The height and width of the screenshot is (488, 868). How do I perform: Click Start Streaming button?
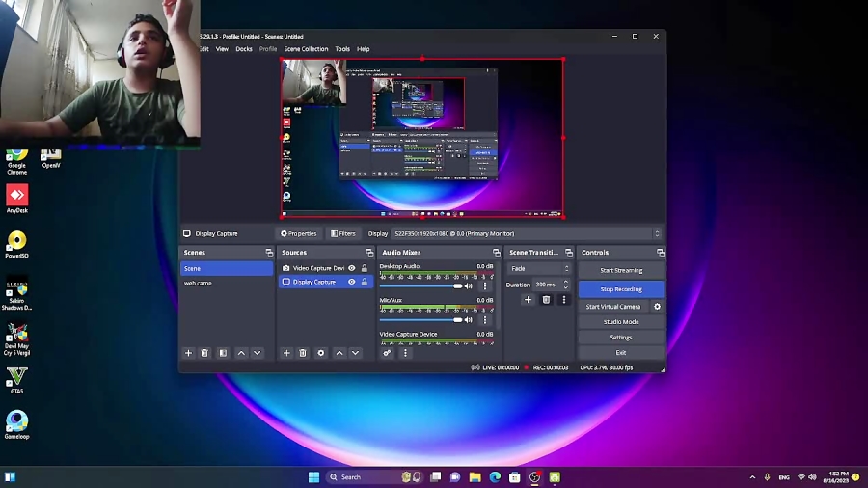pyautogui.click(x=621, y=271)
